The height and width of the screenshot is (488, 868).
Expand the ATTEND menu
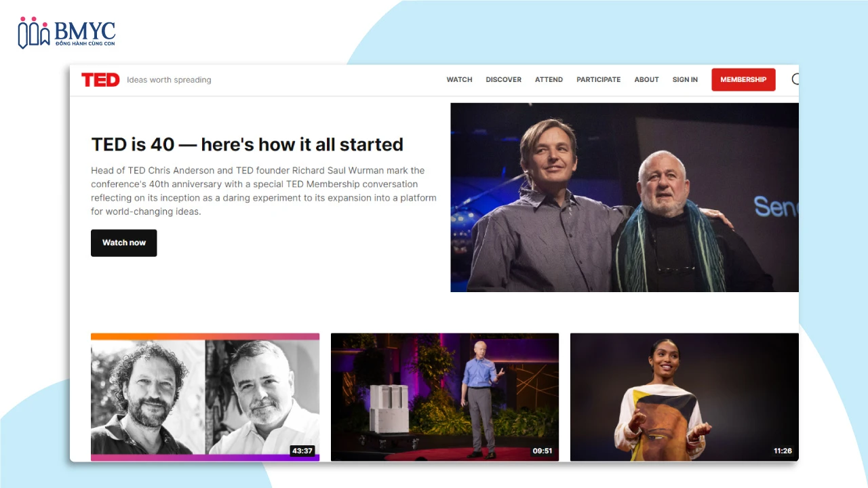(x=549, y=80)
